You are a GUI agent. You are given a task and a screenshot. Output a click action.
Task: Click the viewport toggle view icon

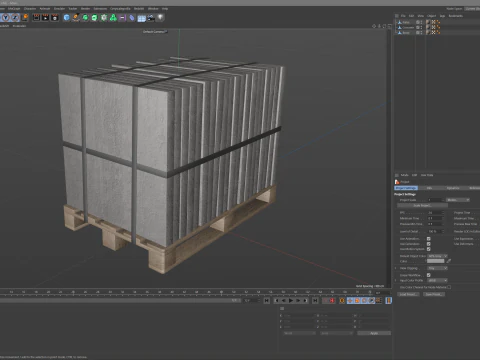pos(389,26)
